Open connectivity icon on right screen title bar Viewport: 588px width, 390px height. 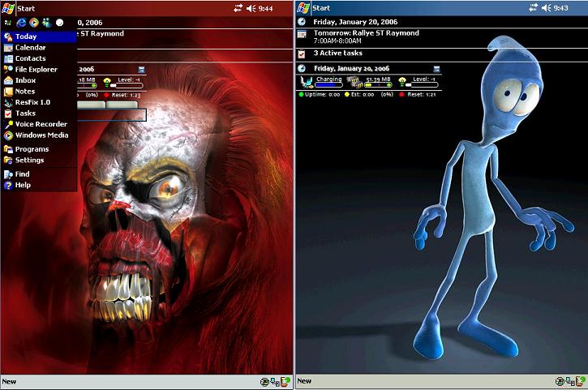pos(533,7)
